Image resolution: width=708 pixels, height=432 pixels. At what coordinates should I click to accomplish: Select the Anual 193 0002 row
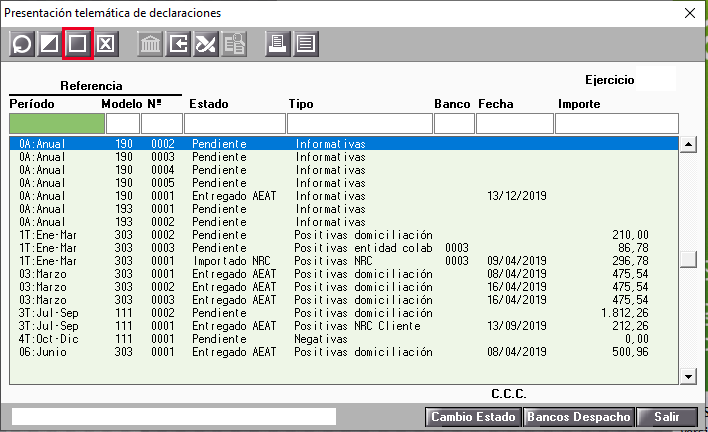(x=344, y=222)
